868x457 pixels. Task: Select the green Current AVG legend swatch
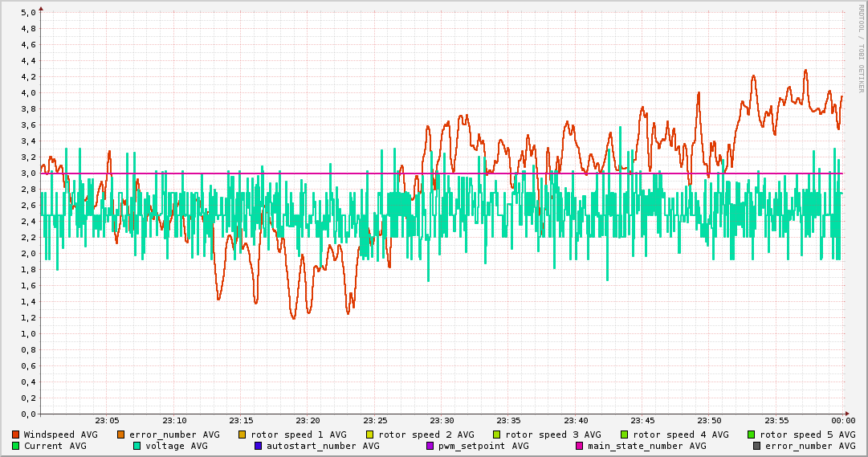pyautogui.click(x=15, y=446)
